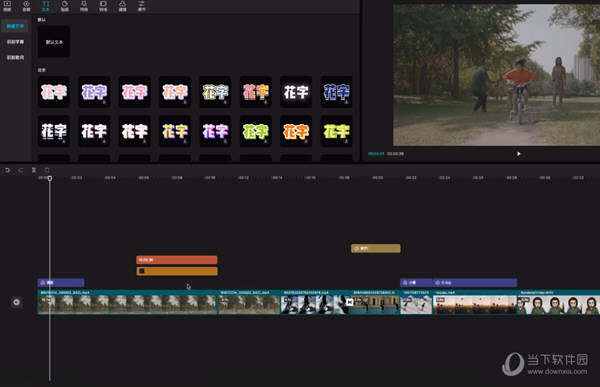The height and width of the screenshot is (387, 600).
Task: Open the Audio tab icon
Action: [x=26, y=5]
